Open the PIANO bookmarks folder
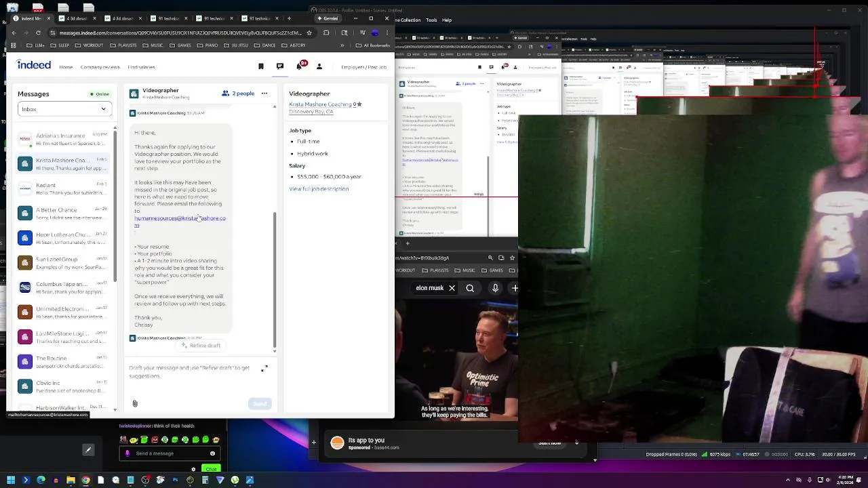The image size is (868, 488). coord(207,45)
